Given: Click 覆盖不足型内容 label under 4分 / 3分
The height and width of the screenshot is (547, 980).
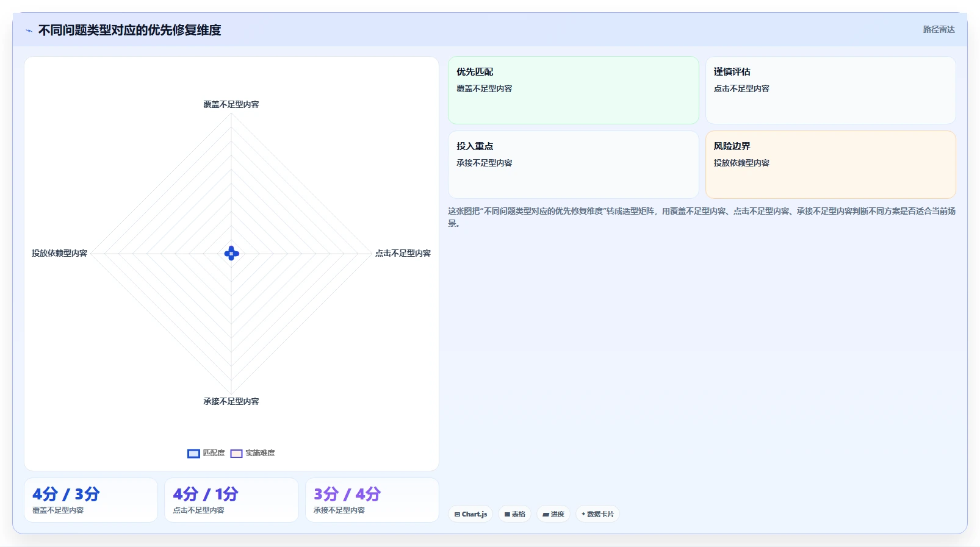Looking at the screenshot, I should (x=58, y=510).
